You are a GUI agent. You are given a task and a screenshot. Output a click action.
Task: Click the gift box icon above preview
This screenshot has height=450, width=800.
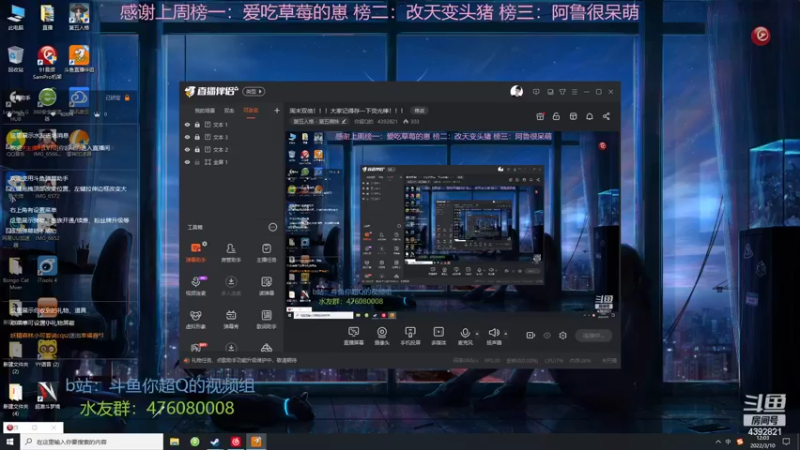pyautogui.click(x=540, y=116)
